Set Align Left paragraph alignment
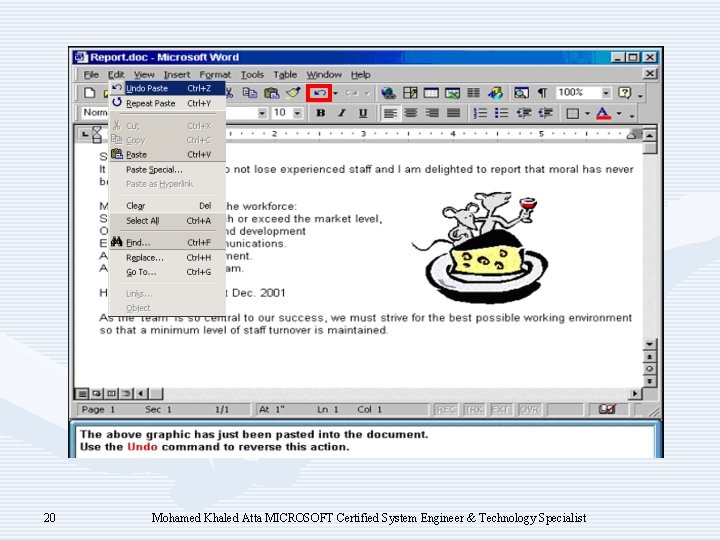The height and width of the screenshot is (540, 720). 390,113
